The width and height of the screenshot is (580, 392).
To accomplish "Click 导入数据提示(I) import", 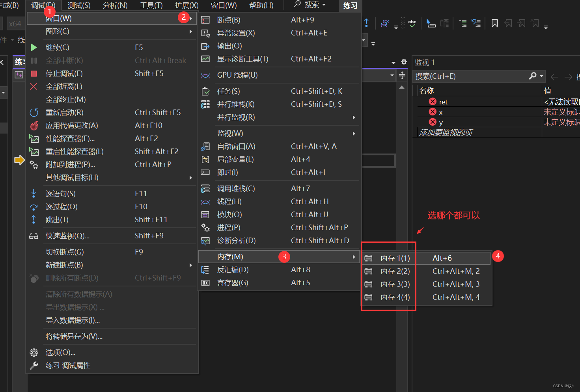I will point(112,320).
